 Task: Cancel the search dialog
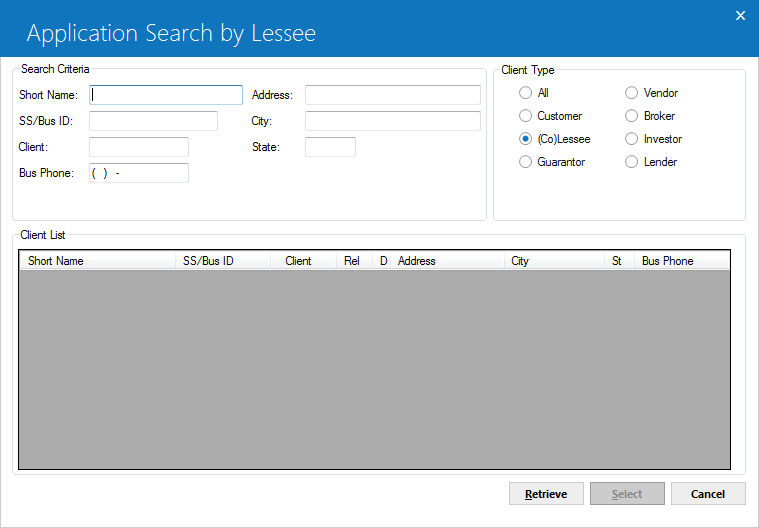[708, 494]
